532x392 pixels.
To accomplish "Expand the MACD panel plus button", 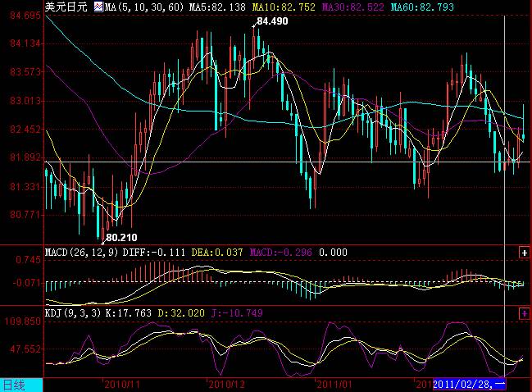I will coord(524,253).
